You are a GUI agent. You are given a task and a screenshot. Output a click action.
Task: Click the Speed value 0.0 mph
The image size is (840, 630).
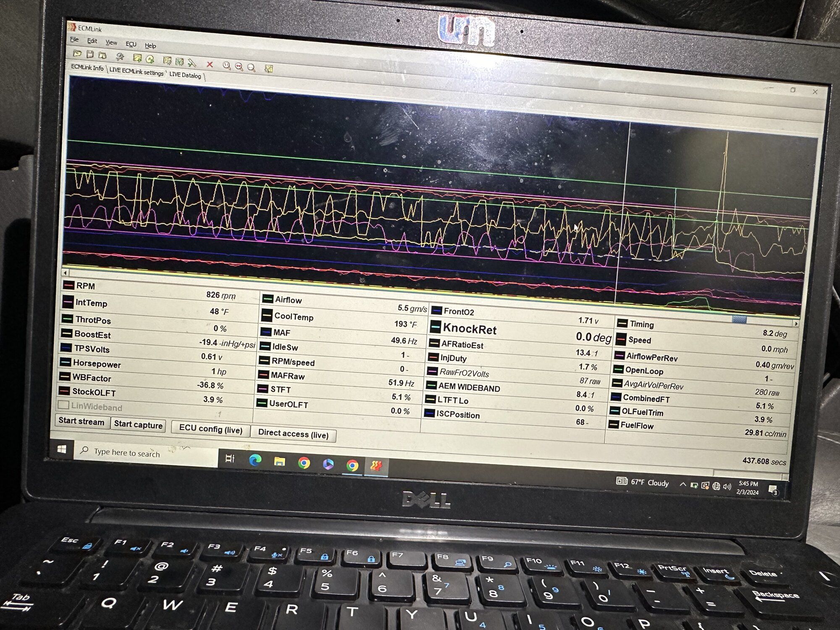(774, 349)
